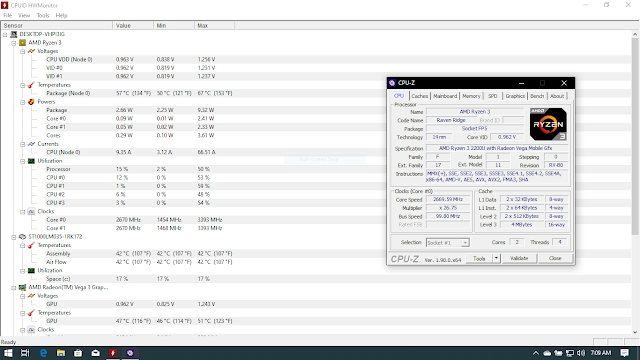Click the CPU-Z title bar app icon
Screen dimensions: 640x360
coord(392,83)
